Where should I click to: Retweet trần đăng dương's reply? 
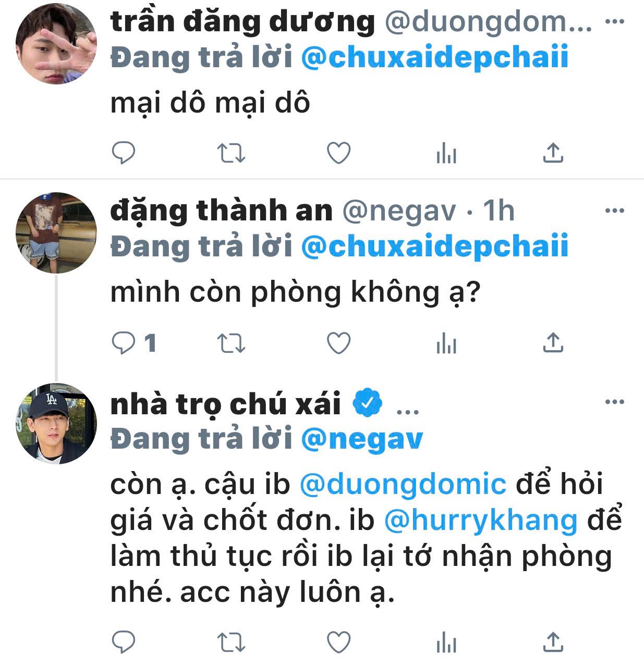pyautogui.click(x=230, y=153)
